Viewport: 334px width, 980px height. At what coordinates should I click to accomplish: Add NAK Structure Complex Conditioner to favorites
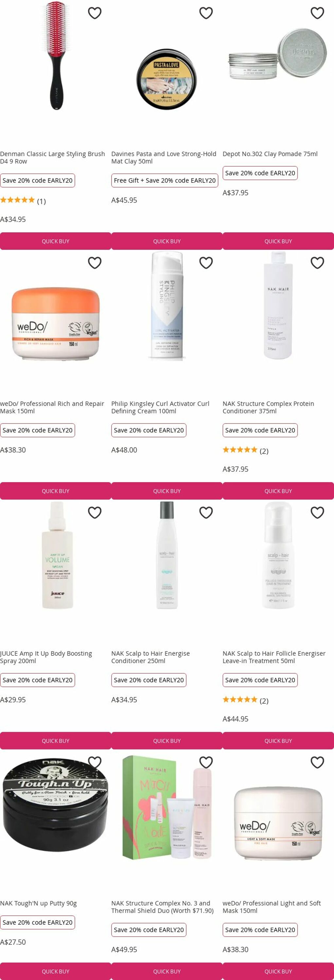317,263
